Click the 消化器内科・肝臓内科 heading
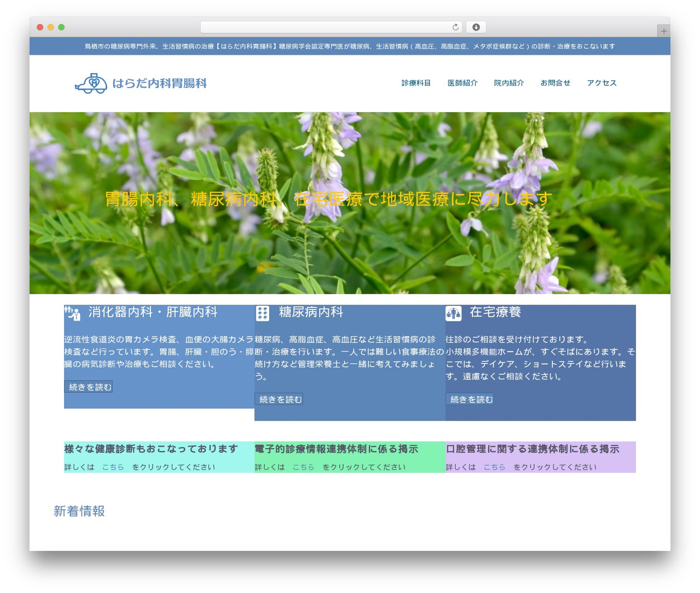 [x=153, y=312]
